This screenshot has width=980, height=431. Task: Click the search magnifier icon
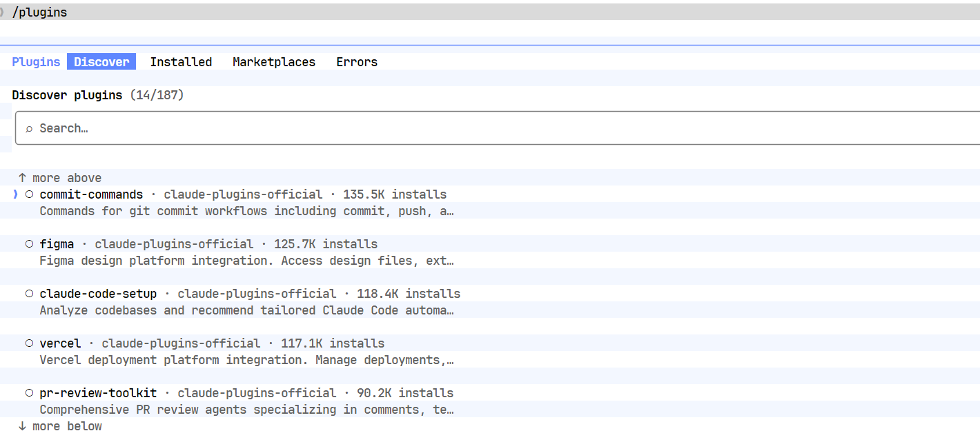coord(29,129)
